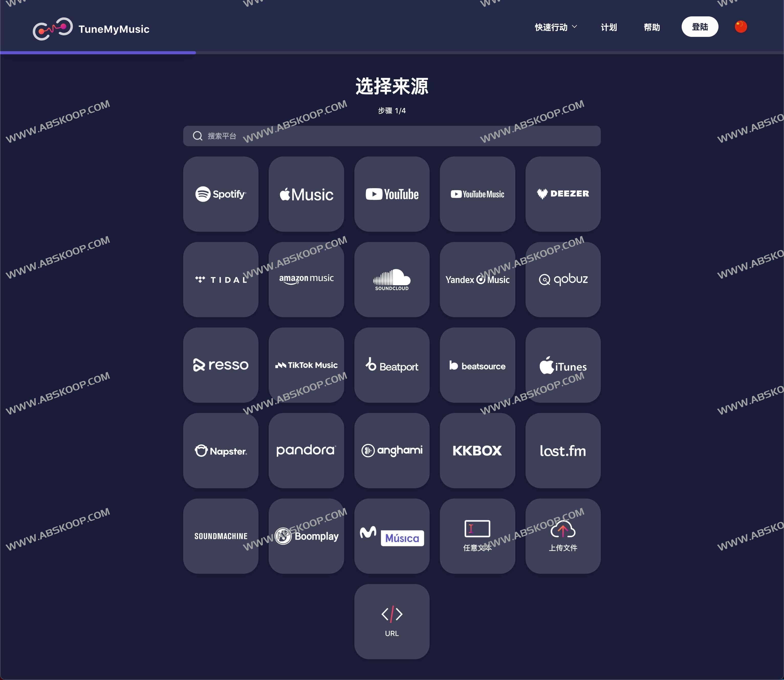This screenshot has height=680, width=784.
Task: Open the language selector China flag
Action: click(741, 27)
